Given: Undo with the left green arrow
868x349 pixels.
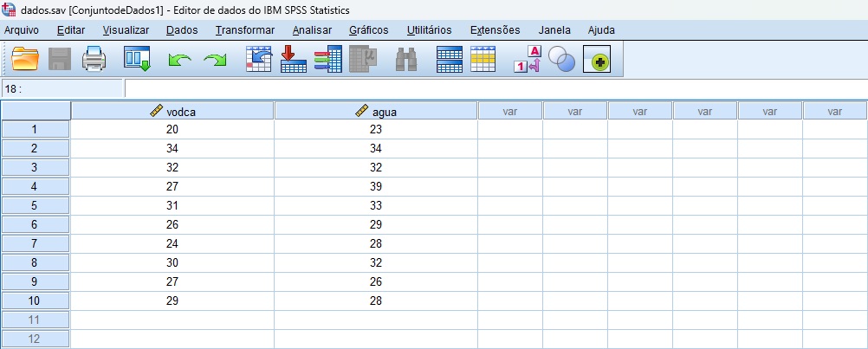Looking at the screenshot, I should (180, 60).
